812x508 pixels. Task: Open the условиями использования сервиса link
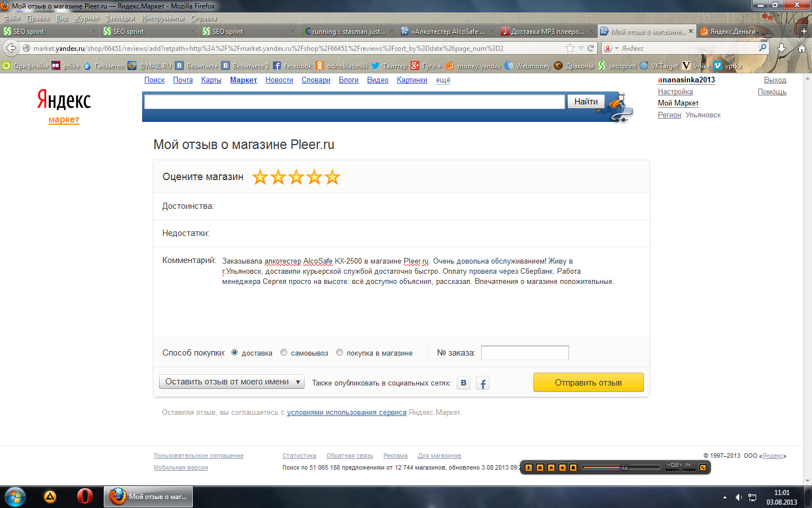click(347, 413)
